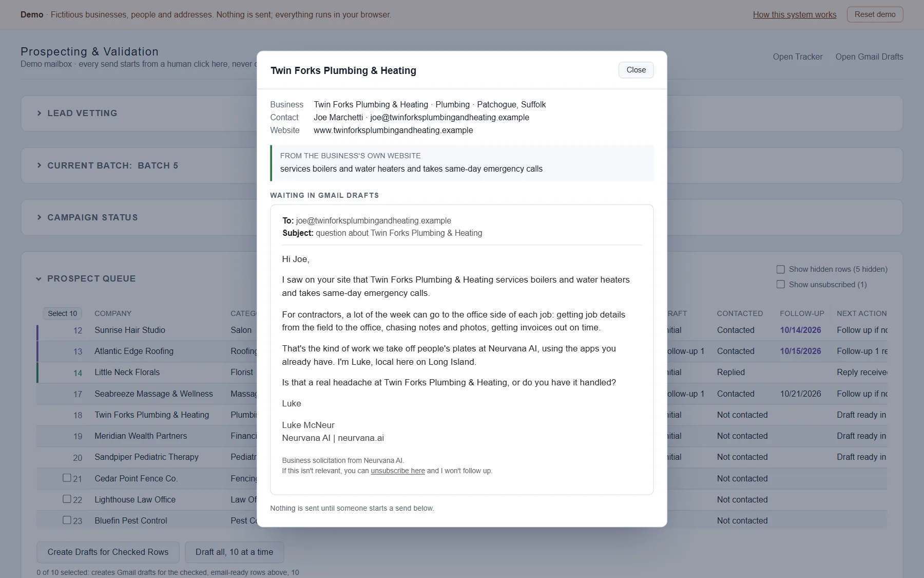Close the Twin Forks Plumbing dialog

(x=636, y=70)
